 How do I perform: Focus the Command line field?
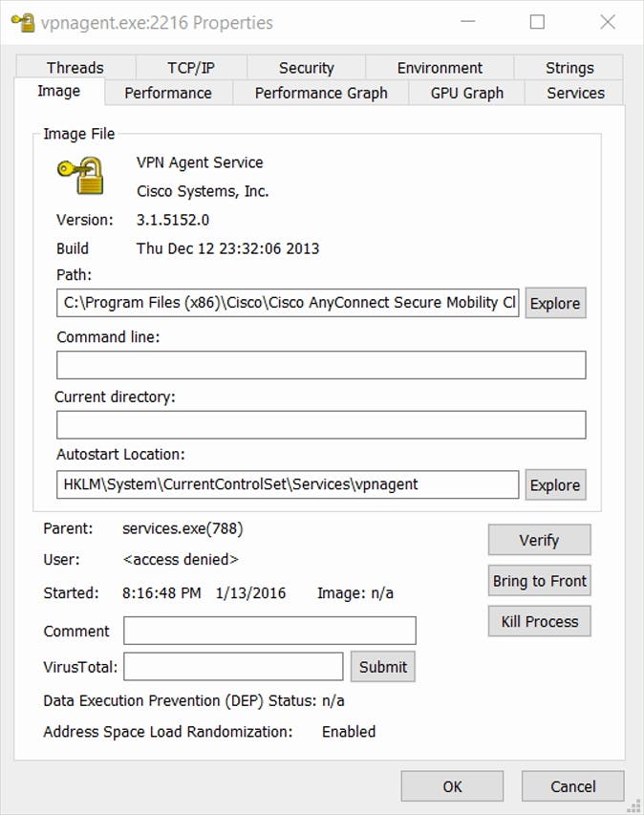321,365
